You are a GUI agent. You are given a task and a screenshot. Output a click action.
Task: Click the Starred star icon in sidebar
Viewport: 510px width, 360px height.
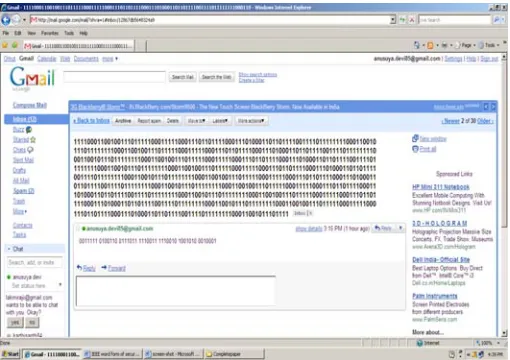point(33,140)
